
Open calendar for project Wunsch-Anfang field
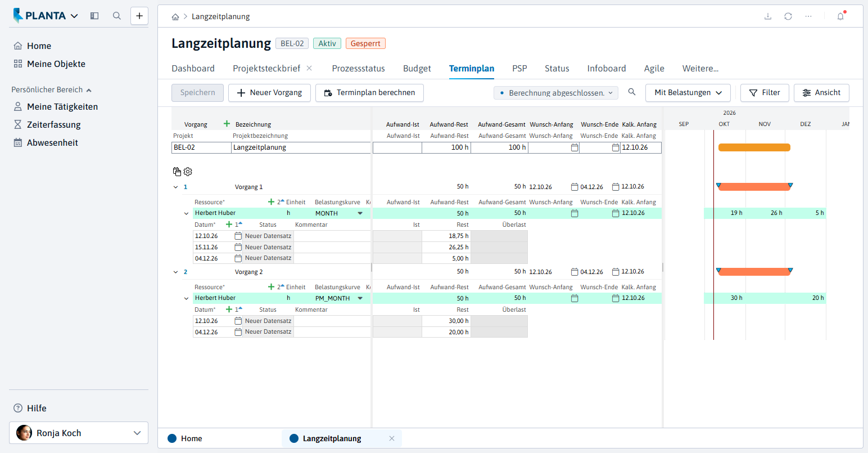click(x=575, y=147)
